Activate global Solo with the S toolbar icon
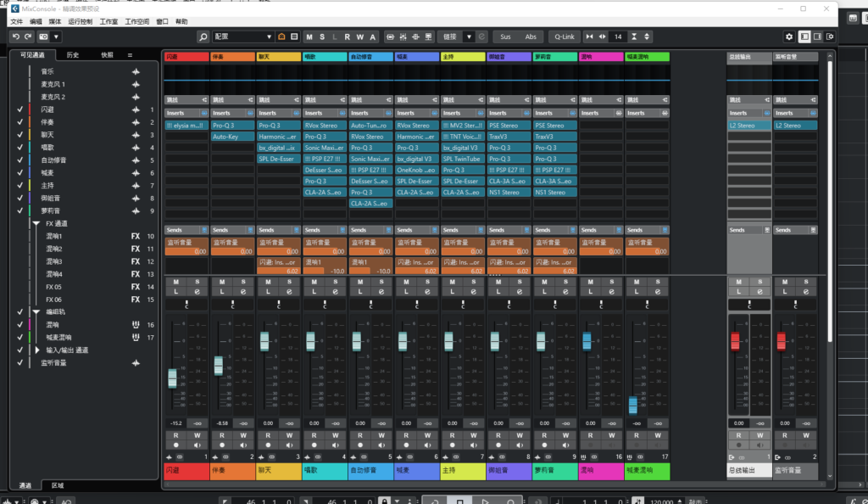The width and height of the screenshot is (868, 504). [x=323, y=36]
